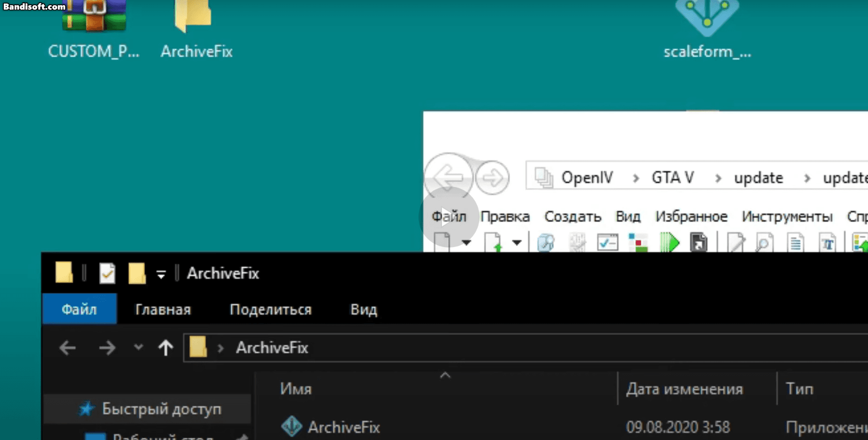Viewport: 868px width, 440px height.
Task: Go forward in Explorer
Action: [107, 348]
